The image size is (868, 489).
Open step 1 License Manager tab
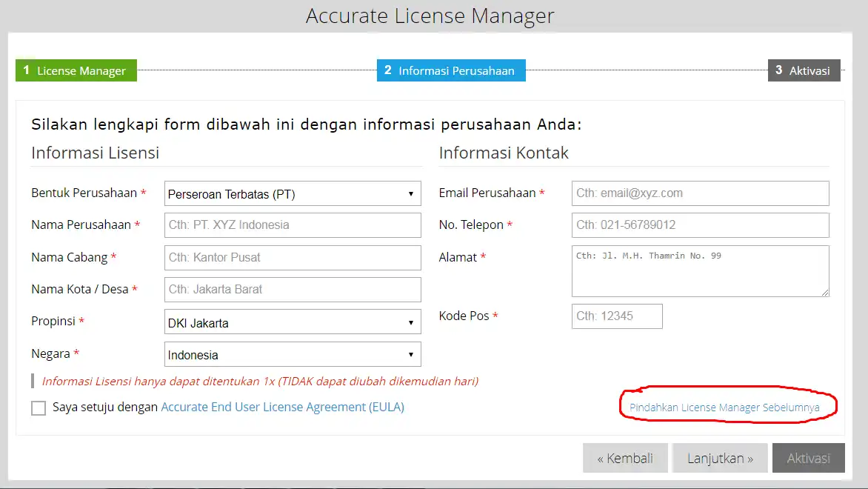click(x=76, y=70)
